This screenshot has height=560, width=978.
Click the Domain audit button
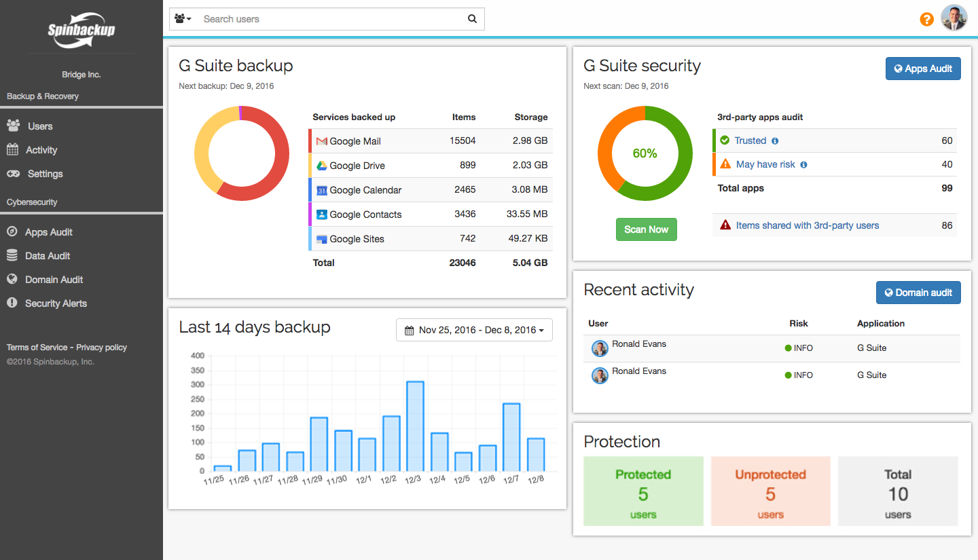(x=918, y=293)
